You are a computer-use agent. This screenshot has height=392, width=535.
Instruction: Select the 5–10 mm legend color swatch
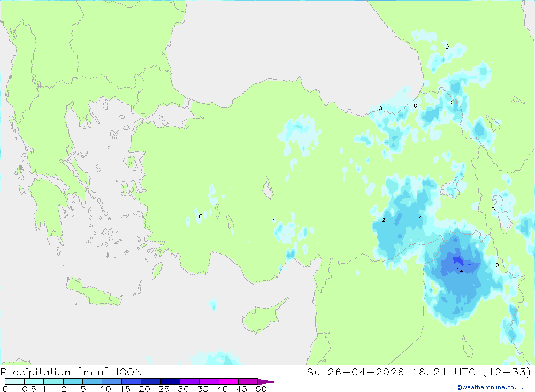pyautogui.click(x=92, y=381)
